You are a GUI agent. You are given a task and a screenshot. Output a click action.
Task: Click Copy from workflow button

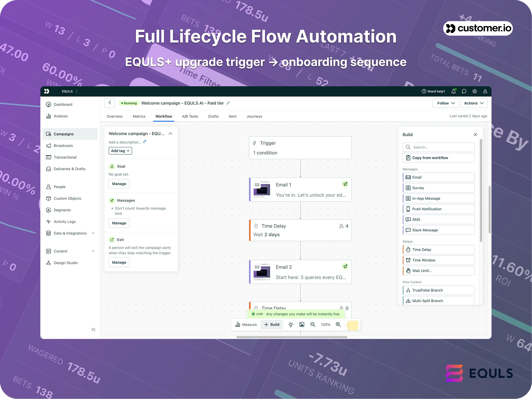[438, 158]
